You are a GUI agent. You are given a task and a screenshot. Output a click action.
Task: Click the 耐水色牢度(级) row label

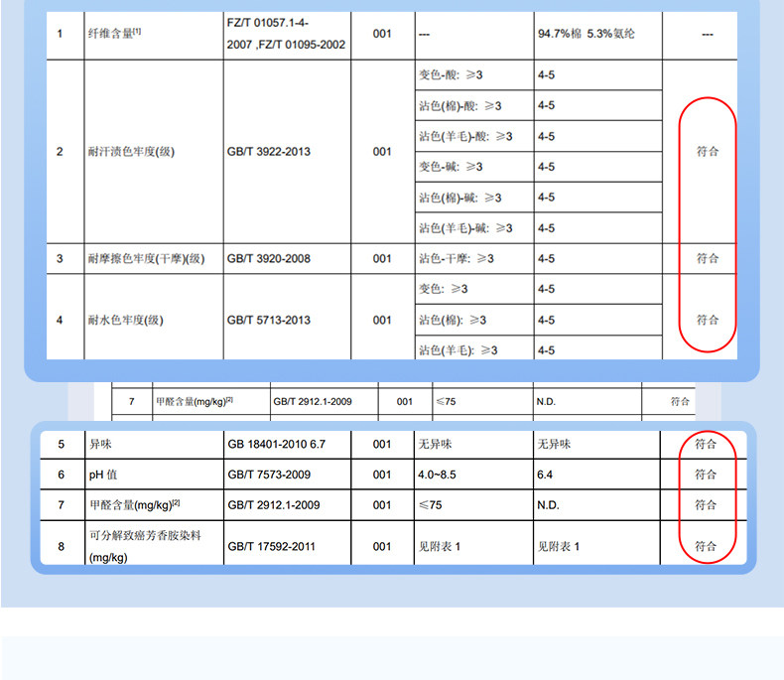coord(124,321)
